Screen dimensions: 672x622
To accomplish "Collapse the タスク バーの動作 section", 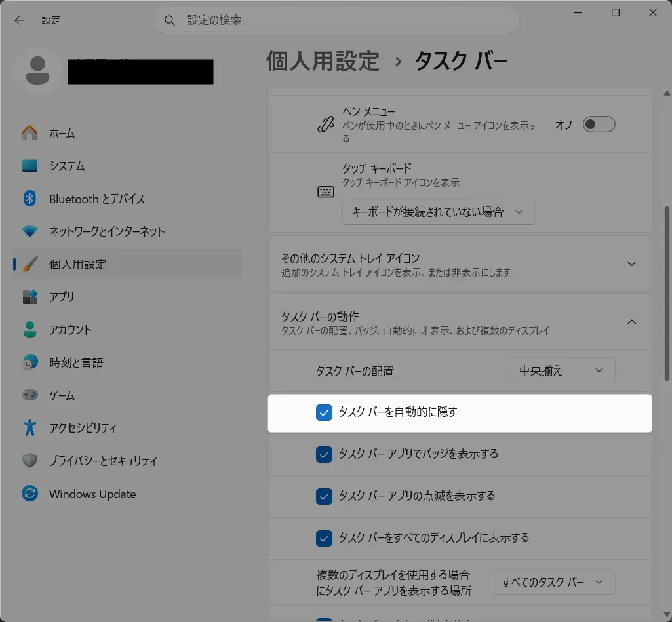I will pos(631,322).
